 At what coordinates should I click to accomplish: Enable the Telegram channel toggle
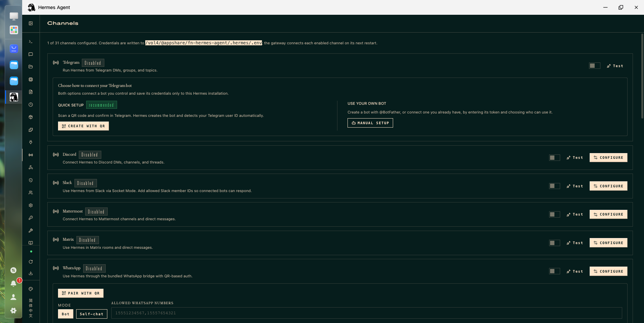[594, 66]
